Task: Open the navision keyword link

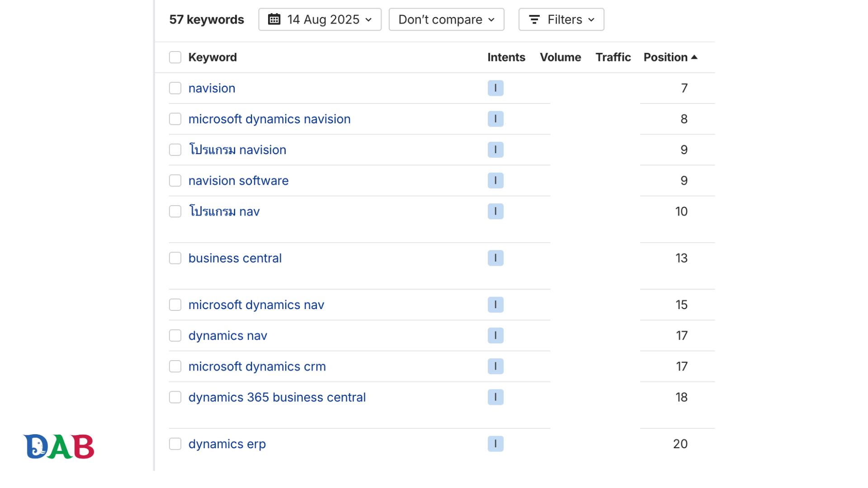Action: [212, 88]
